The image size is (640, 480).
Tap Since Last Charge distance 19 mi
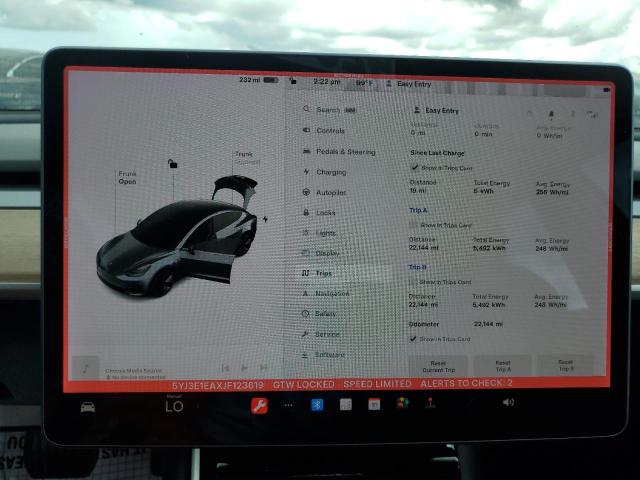pyautogui.click(x=418, y=191)
